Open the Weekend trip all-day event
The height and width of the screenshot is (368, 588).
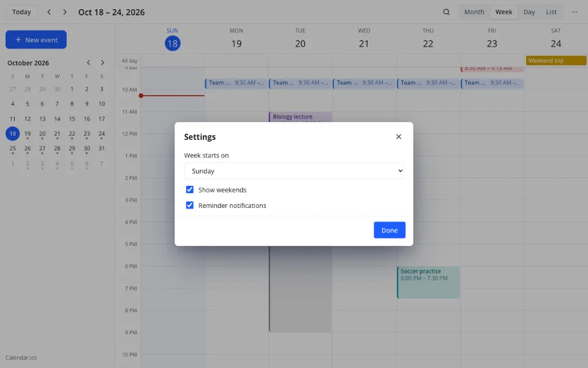click(x=556, y=61)
